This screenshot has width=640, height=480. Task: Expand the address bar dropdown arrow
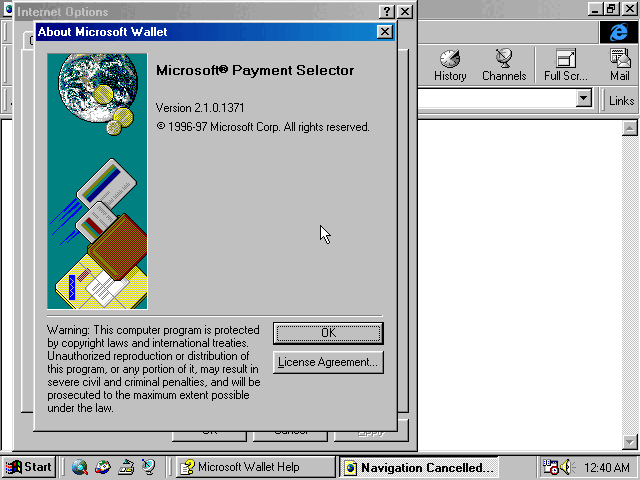[584, 98]
